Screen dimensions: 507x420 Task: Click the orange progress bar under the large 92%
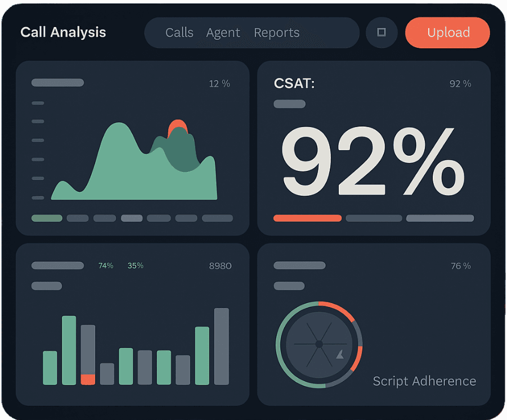[307, 218]
